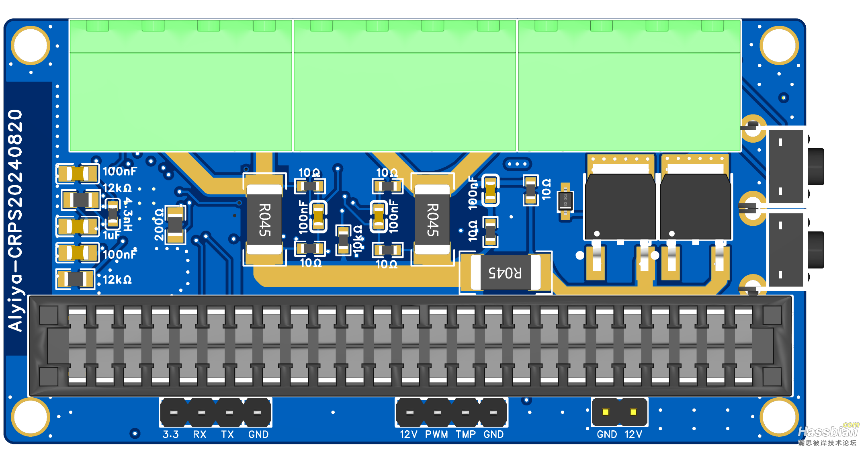Click the header pin above the TMP label
The width and height of the screenshot is (868, 450).
pos(465,412)
